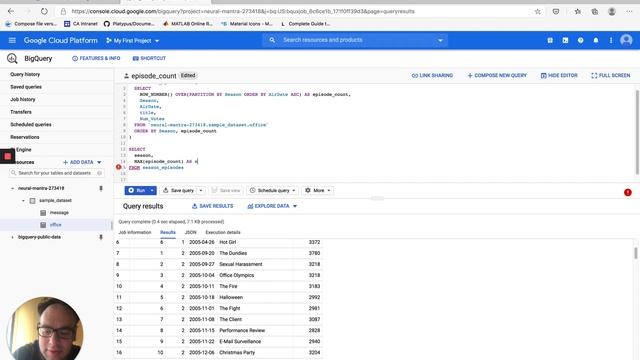Image resolution: width=640 pixels, height=360 pixels.
Task: Click the shield tracking icon in address bar
Action: (x=556, y=11)
